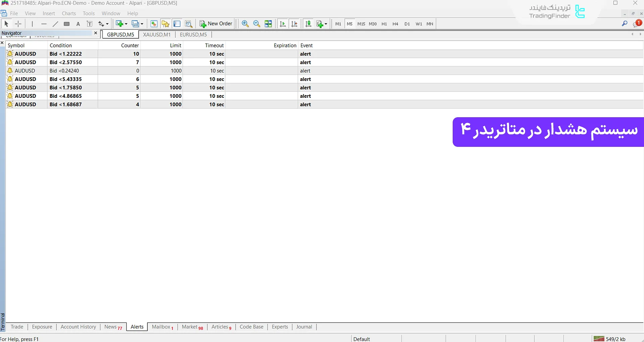Screen dimensions: 644x342
Task: Switch to the Account History tab
Action: click(x=78, y=327)
